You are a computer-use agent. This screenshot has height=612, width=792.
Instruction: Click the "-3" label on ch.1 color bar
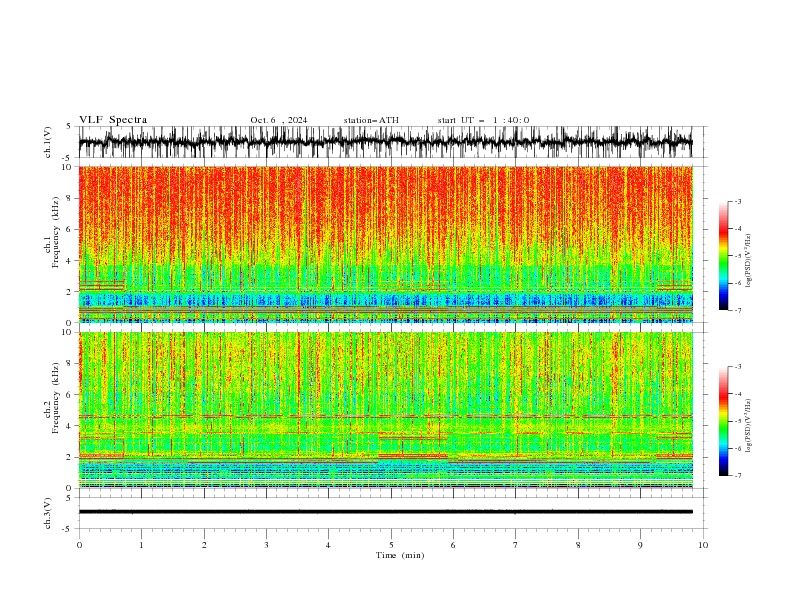738,201
